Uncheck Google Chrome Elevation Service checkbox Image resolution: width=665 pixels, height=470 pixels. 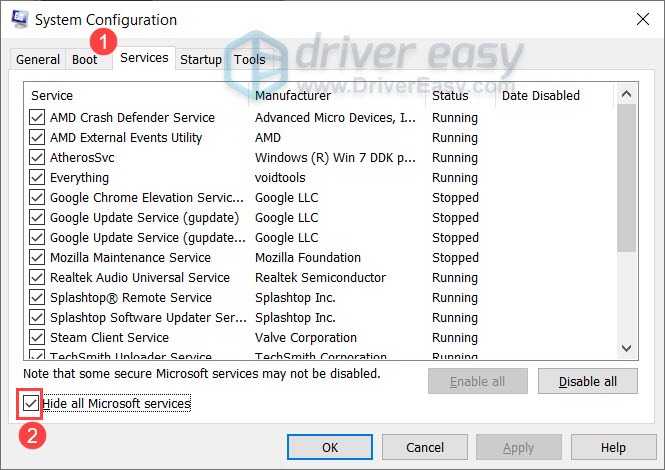click(x=37, y=197)
